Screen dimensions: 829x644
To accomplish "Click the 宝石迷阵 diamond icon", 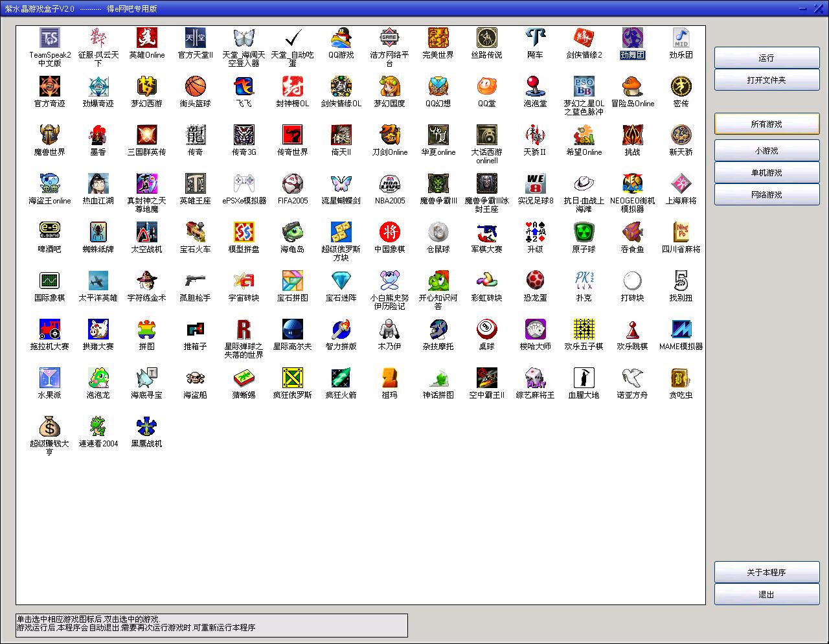I will tap(341, 281).
